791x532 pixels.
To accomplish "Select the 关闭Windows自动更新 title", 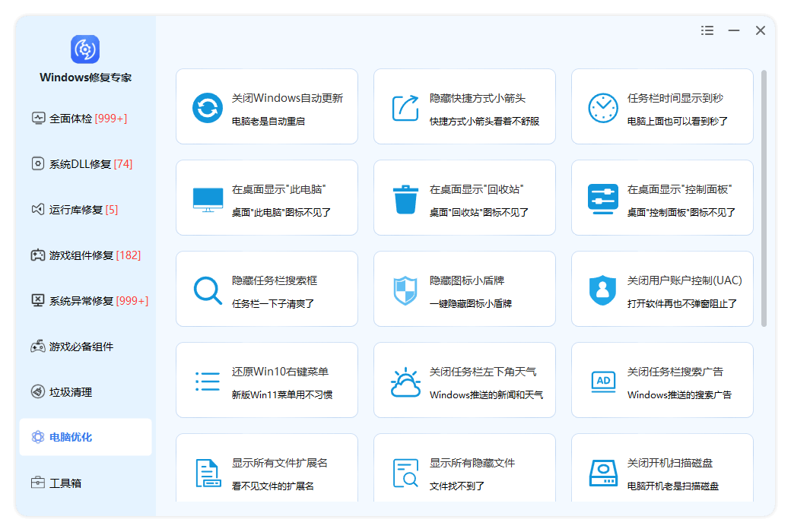I will point(287,98).
